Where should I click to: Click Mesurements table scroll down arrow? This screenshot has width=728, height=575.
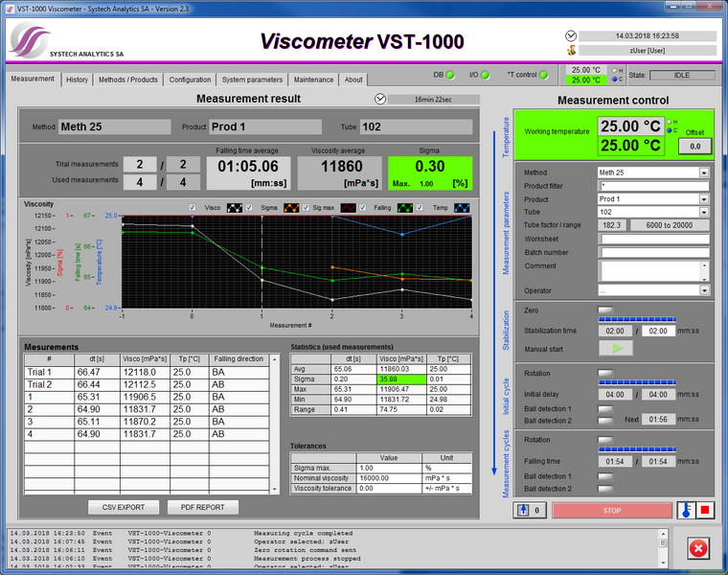[x=274, y=489]
